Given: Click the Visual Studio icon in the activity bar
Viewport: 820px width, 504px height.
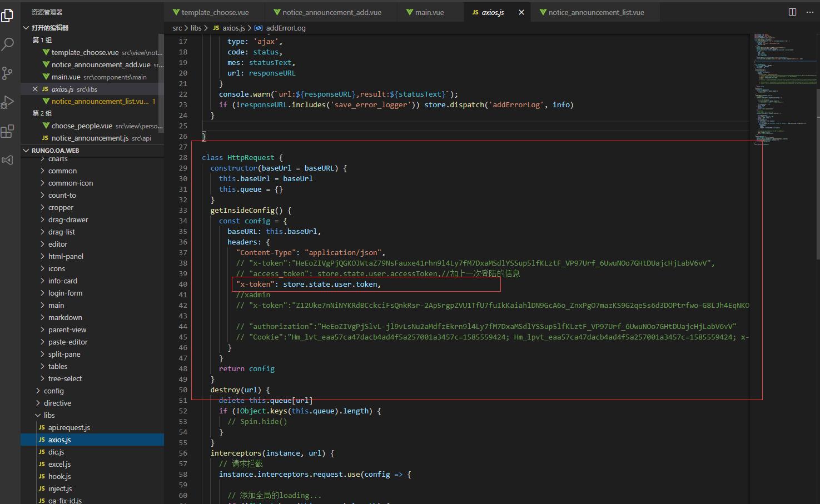Looking at the screenshot, I should (8, 160).
